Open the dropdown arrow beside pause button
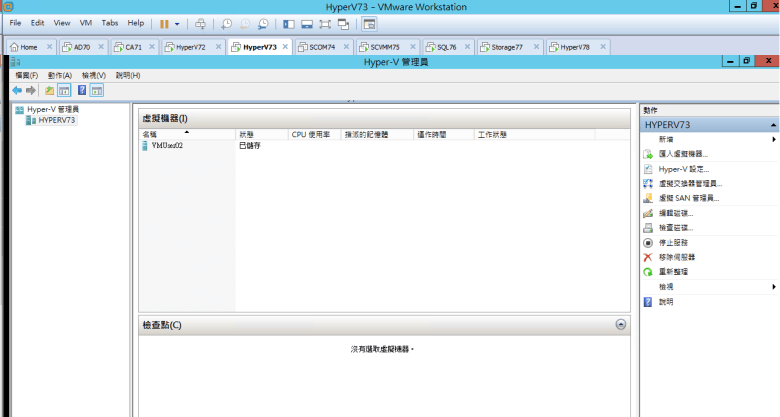Image resolution: width=780 pixels, height=417 pixels. (x=178, y=23)
